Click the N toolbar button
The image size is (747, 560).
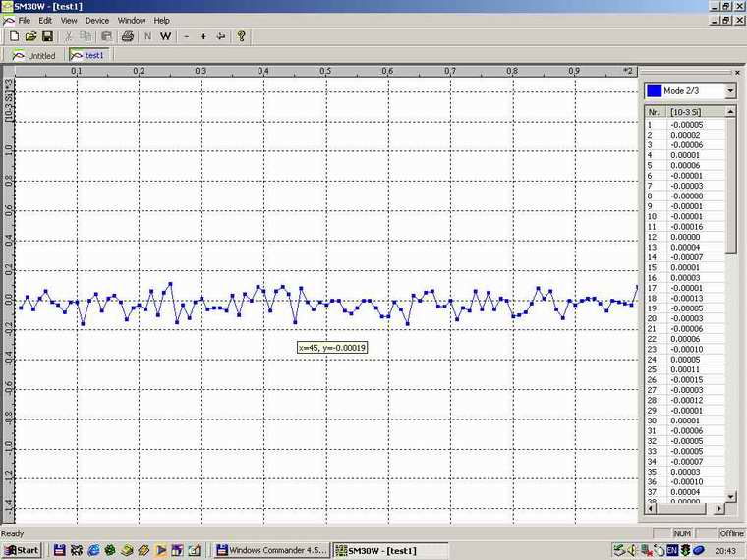point(147,36)
